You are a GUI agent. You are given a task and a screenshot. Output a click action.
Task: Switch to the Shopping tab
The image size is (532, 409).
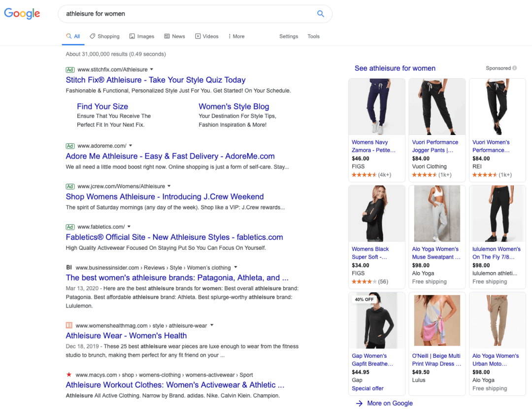pyautogui.click(x=104, y=36)
